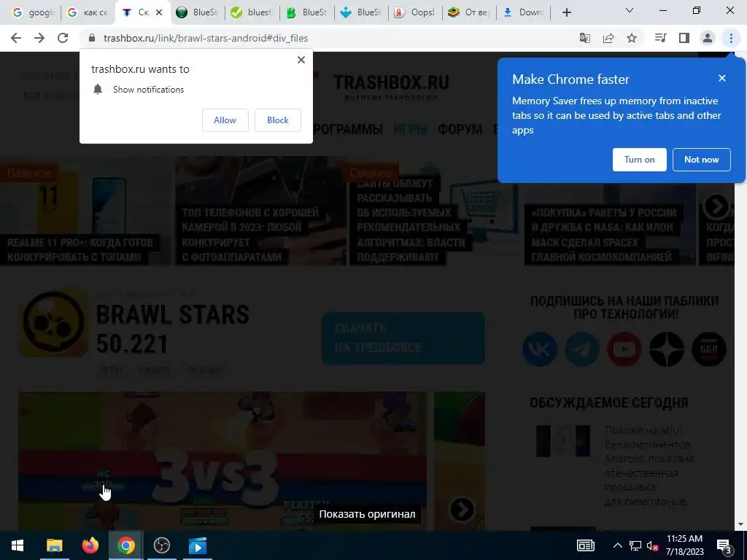This screenshot has height=560, width=747.
Task: Open top camera phones 2023 article
Action: [260, 211]
